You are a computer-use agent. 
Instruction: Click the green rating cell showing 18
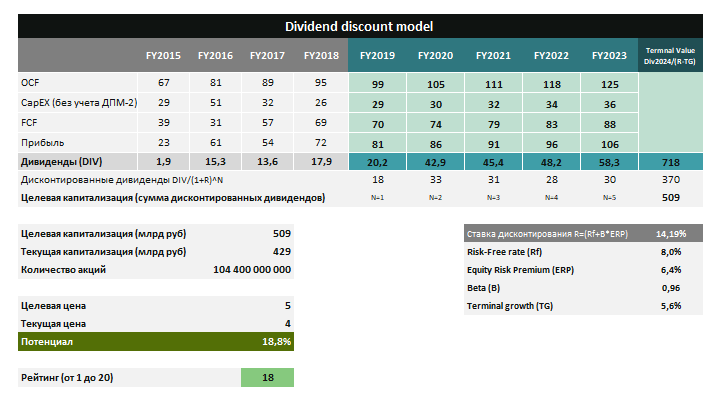(x=267, y=377)
